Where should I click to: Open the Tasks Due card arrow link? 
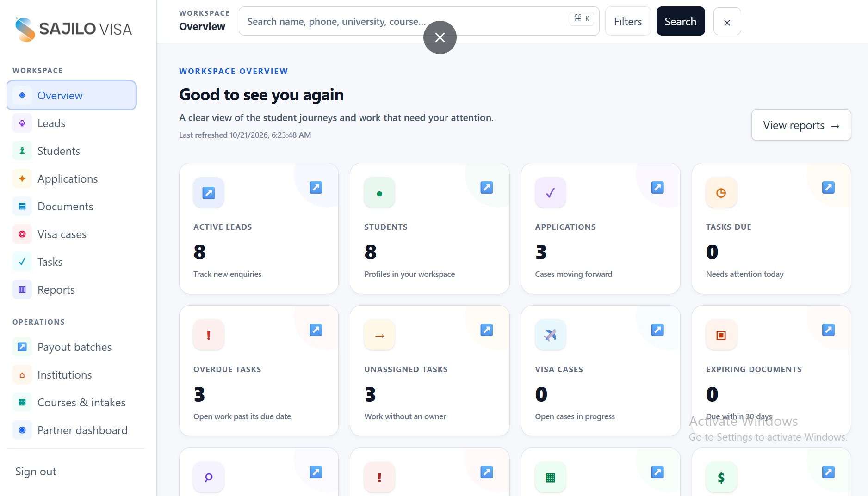(x=828, y=187)
